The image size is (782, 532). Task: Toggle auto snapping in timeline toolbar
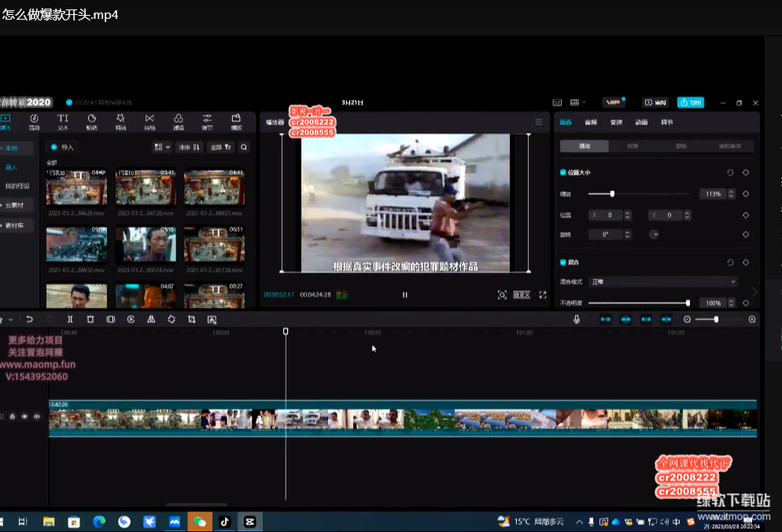click(626, 320)
